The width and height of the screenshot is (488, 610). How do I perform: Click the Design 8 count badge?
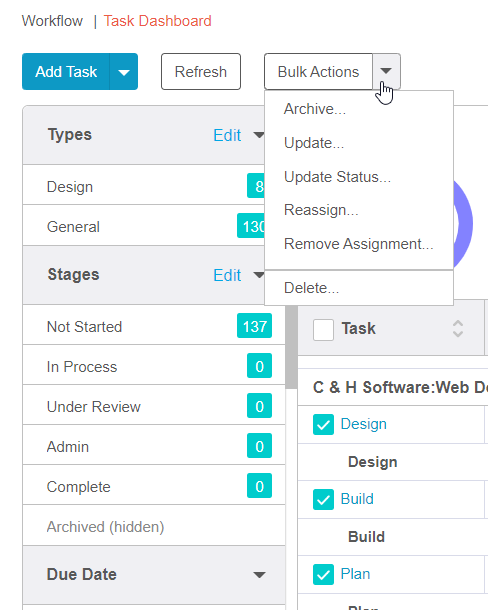click(256, 186)
